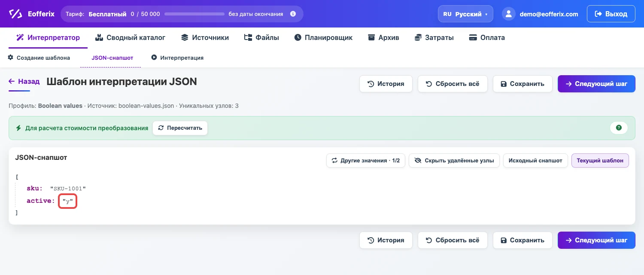Screen dimensions: 644x275
Task: Click the "y" value of active
Action: (68, 201)
